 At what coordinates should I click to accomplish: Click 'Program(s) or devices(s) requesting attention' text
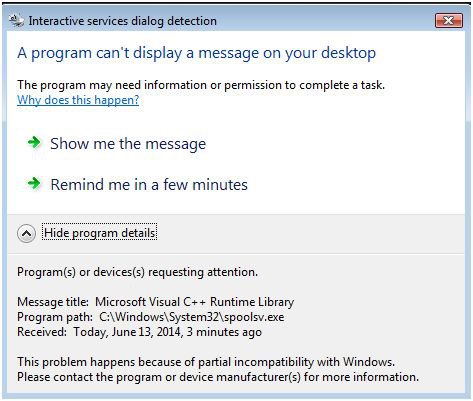click(x=137, y=272)
